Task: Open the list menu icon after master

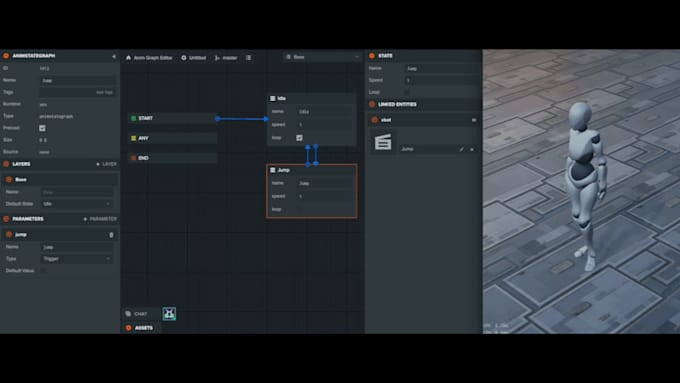Action: tap(248, 58)
